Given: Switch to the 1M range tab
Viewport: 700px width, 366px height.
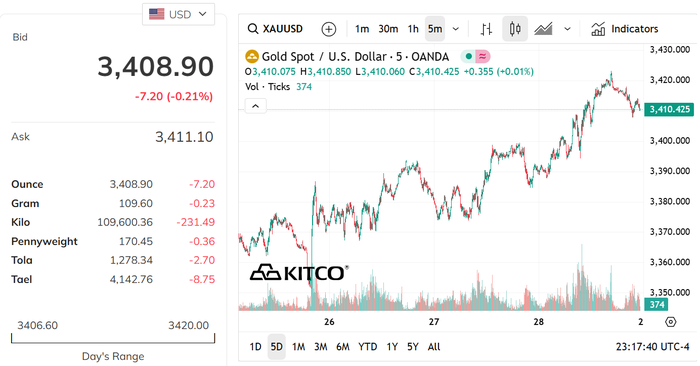Looking at the screenshot, I should (298, 347).
